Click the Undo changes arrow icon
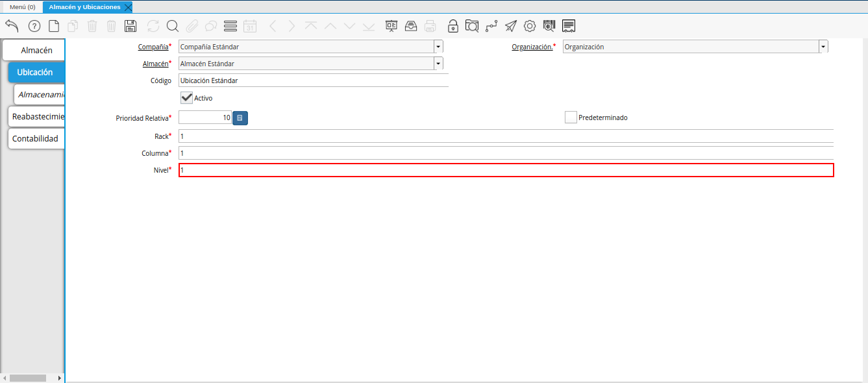 [x=12, y=26]
